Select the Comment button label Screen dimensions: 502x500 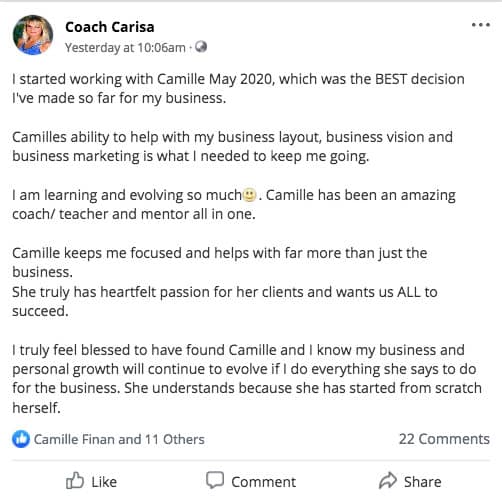[263, 482]
